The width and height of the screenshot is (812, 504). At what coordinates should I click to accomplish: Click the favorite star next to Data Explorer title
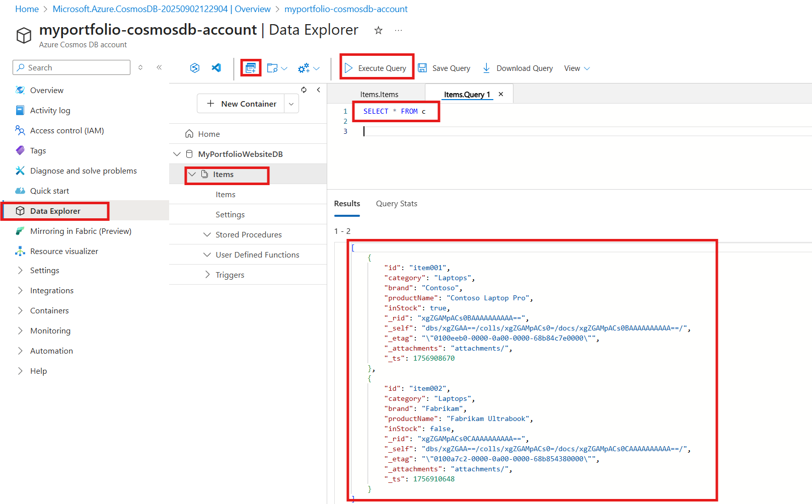tap(378, 30)
